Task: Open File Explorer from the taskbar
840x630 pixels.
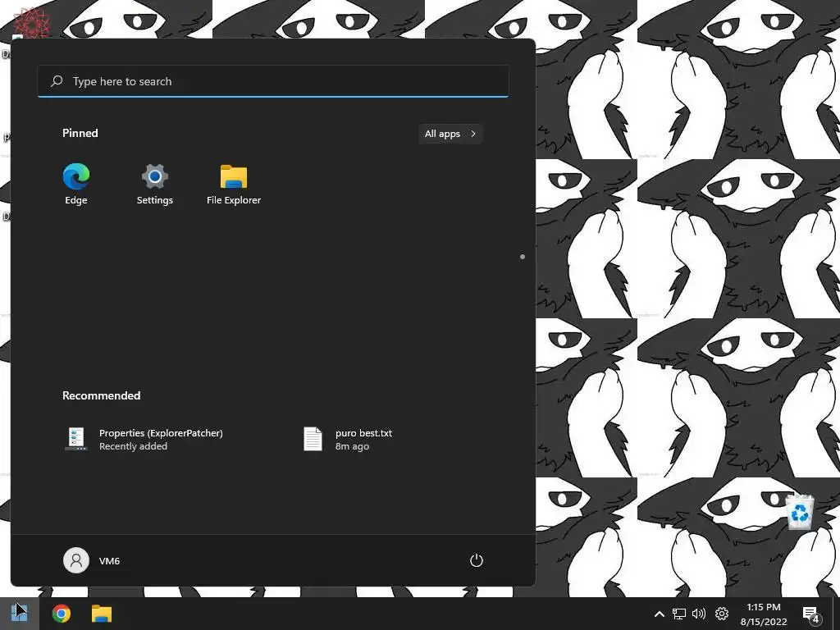Action: coord(101,614)
